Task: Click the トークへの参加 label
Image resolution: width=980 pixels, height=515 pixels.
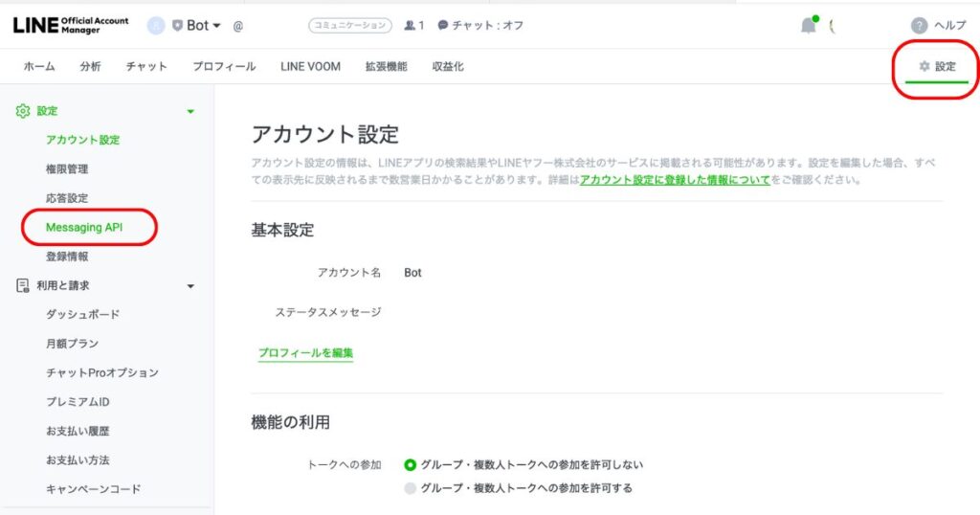Action: coord(344,465)
